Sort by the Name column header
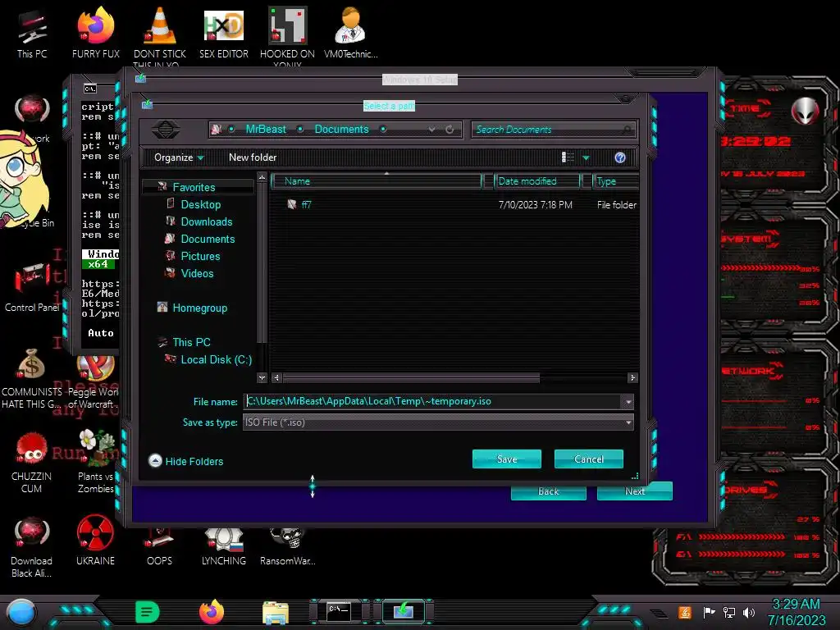The height and width of the screenshot is (630, 840). point(377,181)
